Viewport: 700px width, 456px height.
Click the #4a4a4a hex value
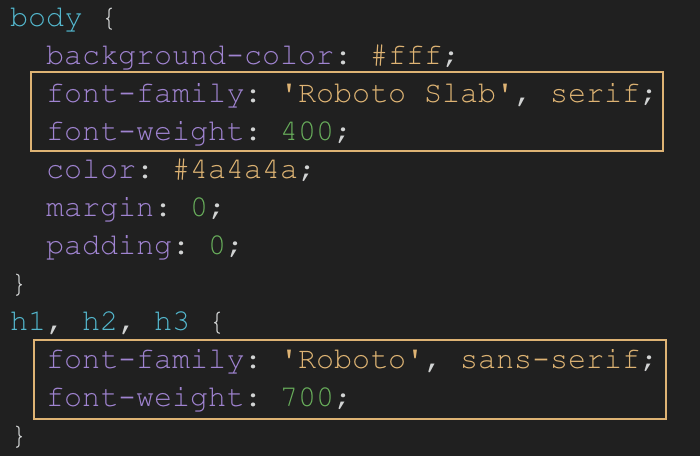(x=236, y=170)
